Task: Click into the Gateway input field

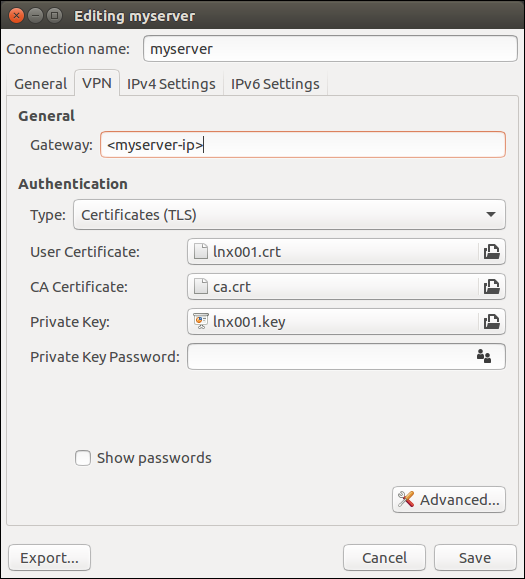Action: [303, 144]
